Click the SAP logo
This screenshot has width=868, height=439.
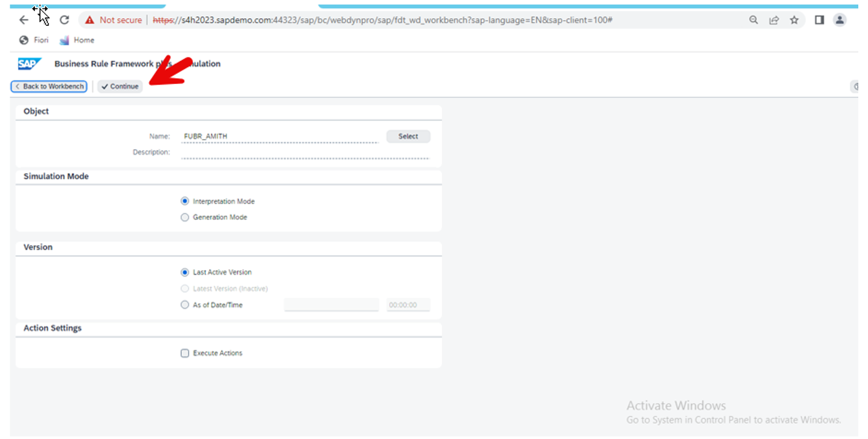click(x=30, y=63)
